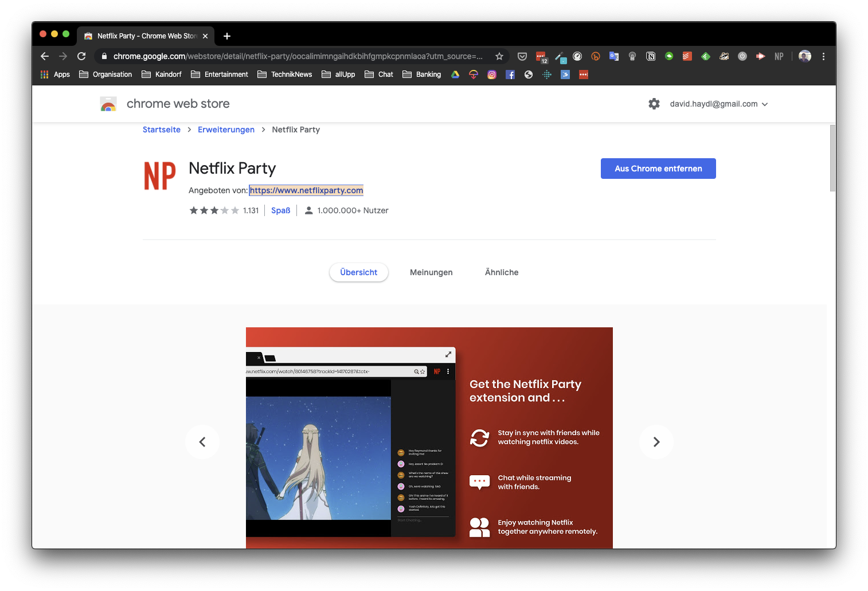Click the large NP extension logo
Viewport: 868px width, 591px height.
coord(159,175)
